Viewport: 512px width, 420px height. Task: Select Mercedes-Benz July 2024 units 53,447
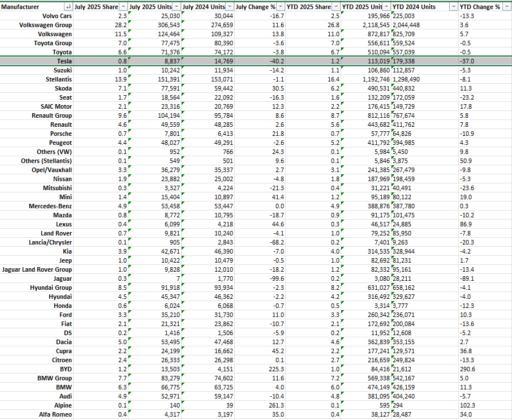coord(208,206)
